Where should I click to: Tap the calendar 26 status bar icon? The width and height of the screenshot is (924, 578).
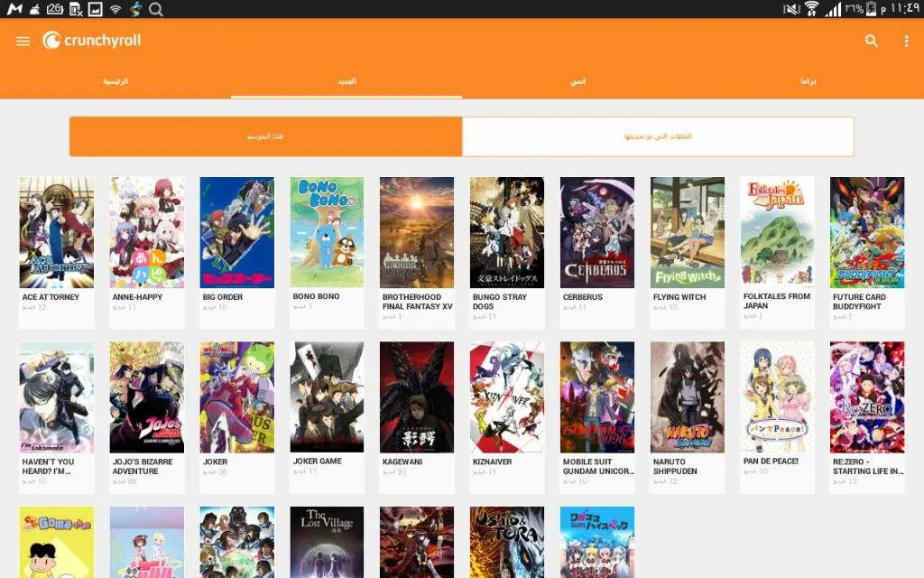55,9
